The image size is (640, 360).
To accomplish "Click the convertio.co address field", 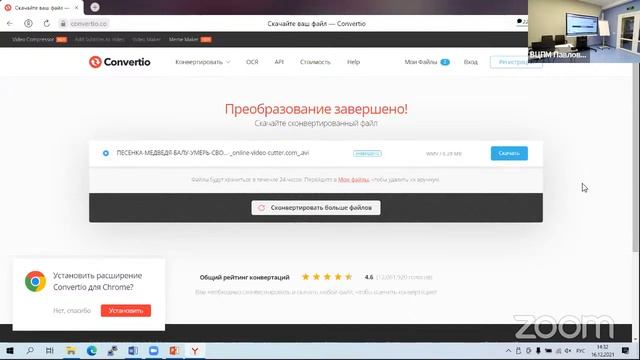I will point(89,24).
